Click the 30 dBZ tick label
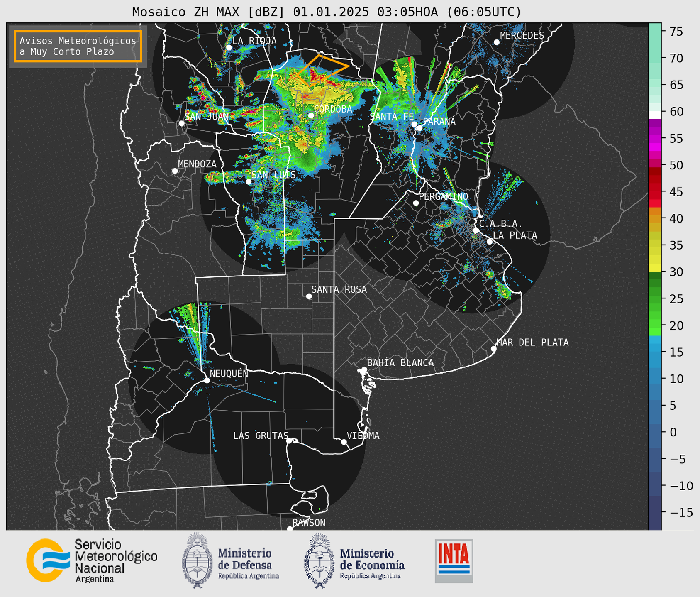 tap(676, 272)
